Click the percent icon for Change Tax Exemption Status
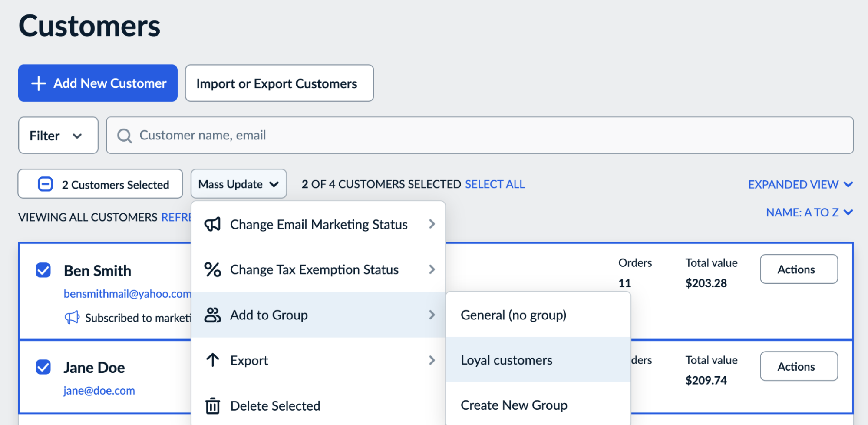Screen dimensions: 868x425 (x=212, y=269)
